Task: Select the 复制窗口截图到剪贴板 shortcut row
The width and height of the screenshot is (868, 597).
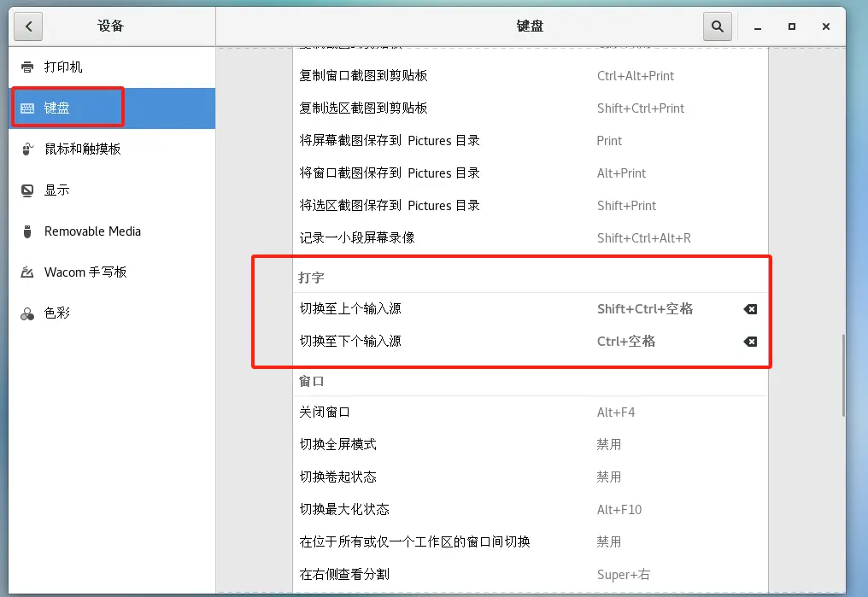Action: [x=531, y=76]
